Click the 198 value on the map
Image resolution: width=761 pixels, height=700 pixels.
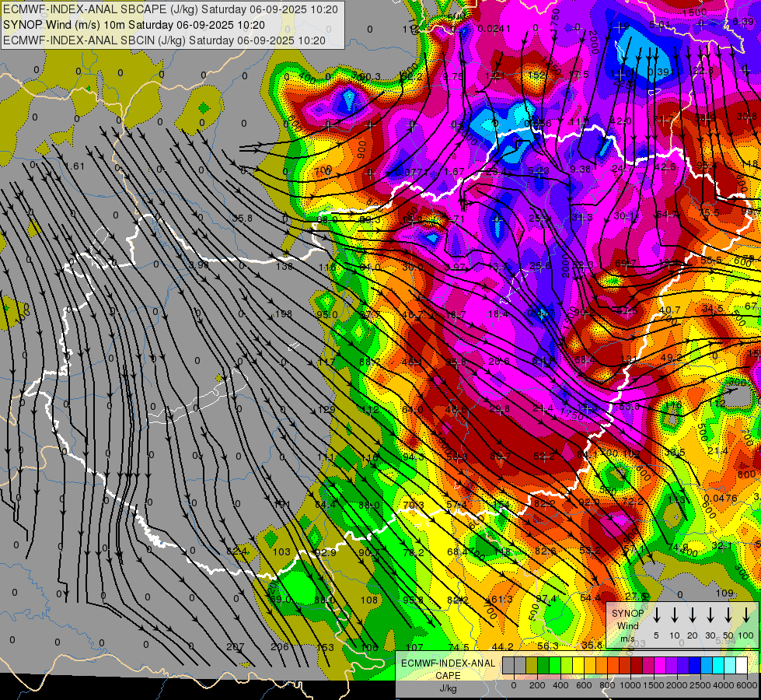click(284, 313)
